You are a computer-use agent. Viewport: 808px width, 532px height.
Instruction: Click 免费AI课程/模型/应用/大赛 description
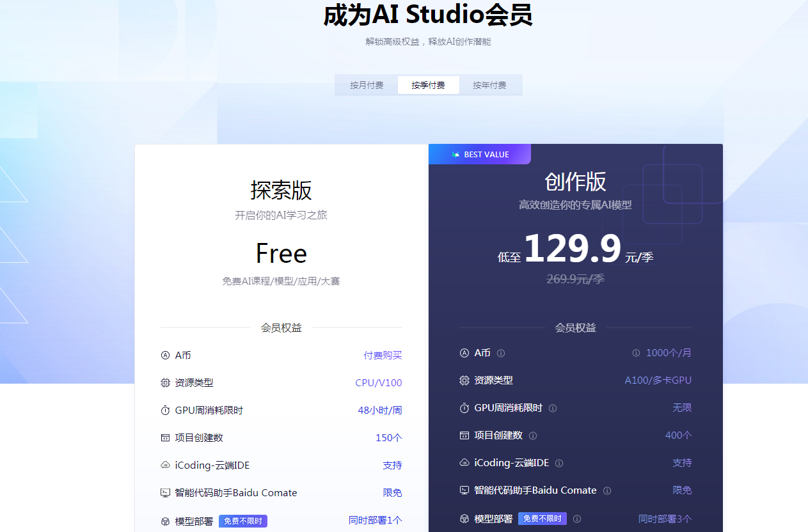(x=281, y=281)
